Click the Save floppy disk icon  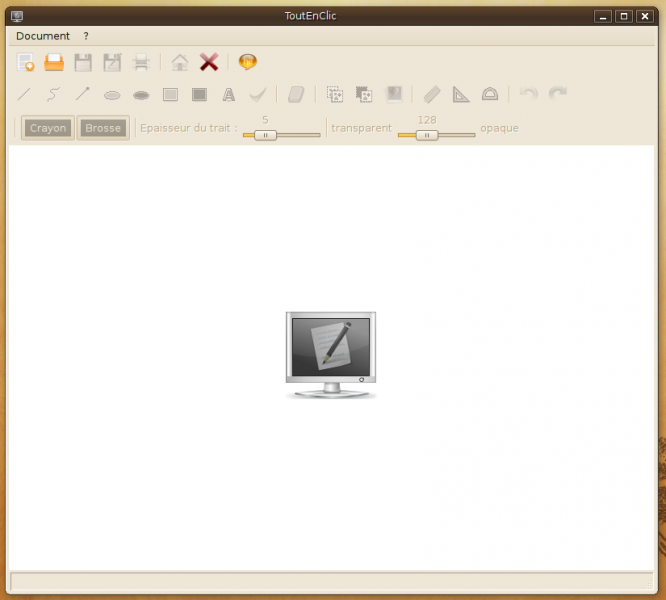(x=83, y=62)
